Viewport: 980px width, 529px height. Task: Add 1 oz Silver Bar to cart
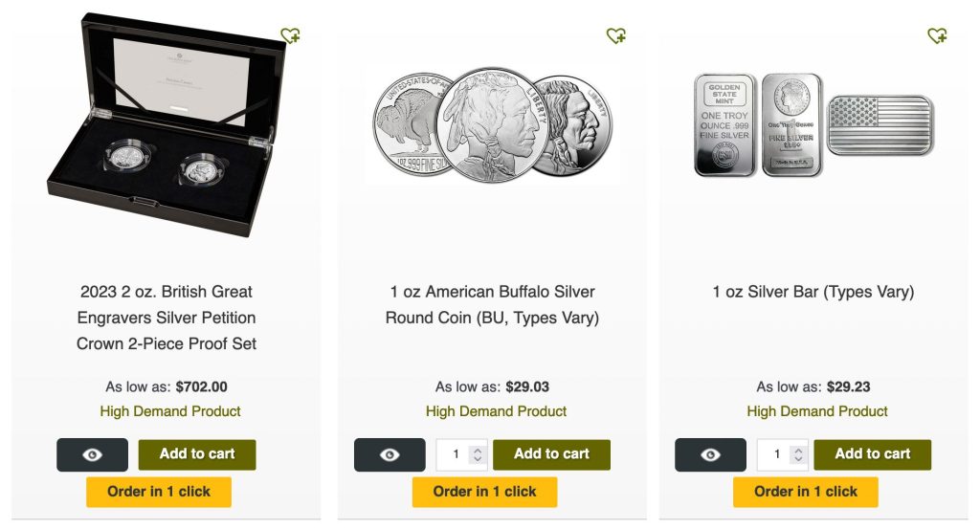point(872,454)
